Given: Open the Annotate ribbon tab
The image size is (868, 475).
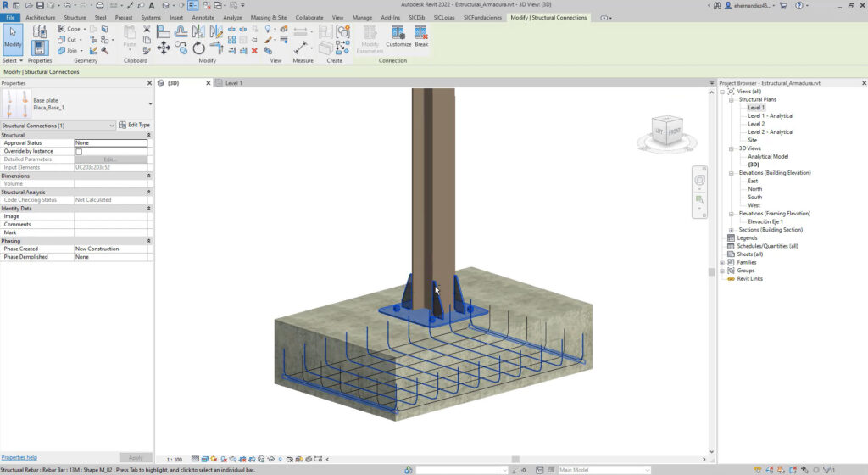Looking at the screenshot, I should (203, 17).
